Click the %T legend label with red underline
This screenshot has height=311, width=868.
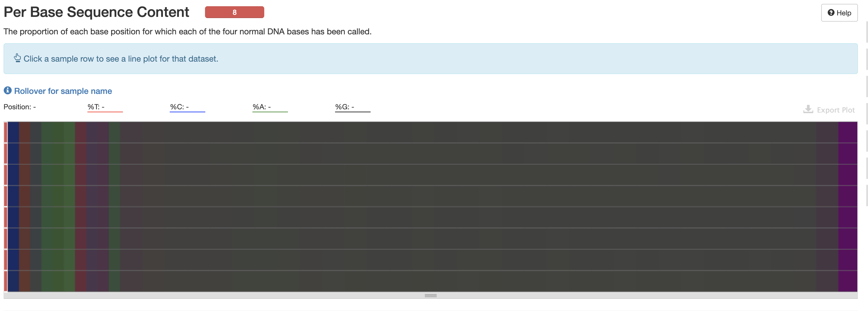(x=96, y=107)
